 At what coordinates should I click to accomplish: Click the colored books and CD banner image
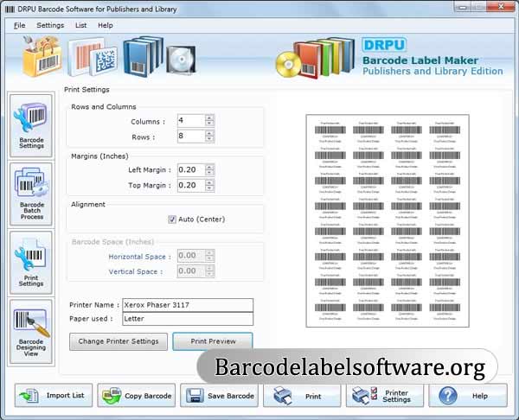pyautogui.click(x=315, y=58)
